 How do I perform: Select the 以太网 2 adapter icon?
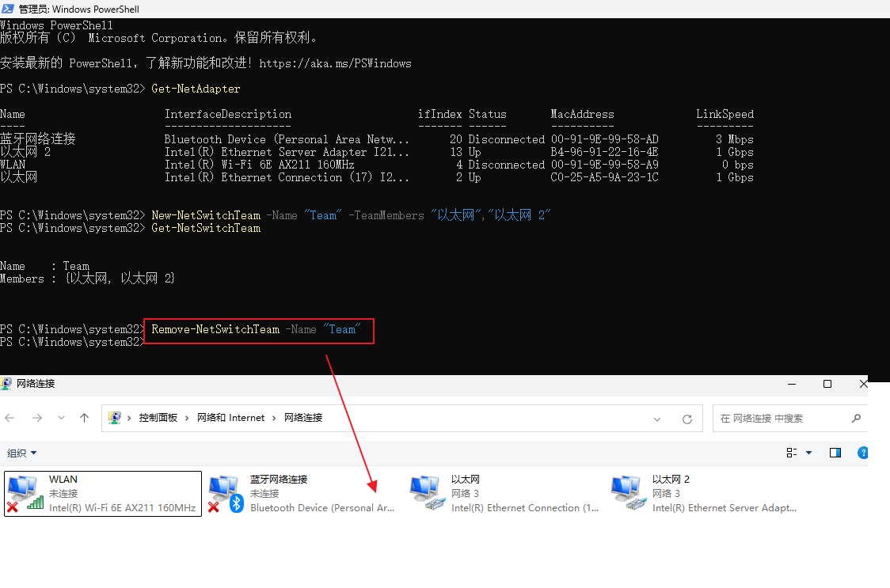tap(628, 494)
